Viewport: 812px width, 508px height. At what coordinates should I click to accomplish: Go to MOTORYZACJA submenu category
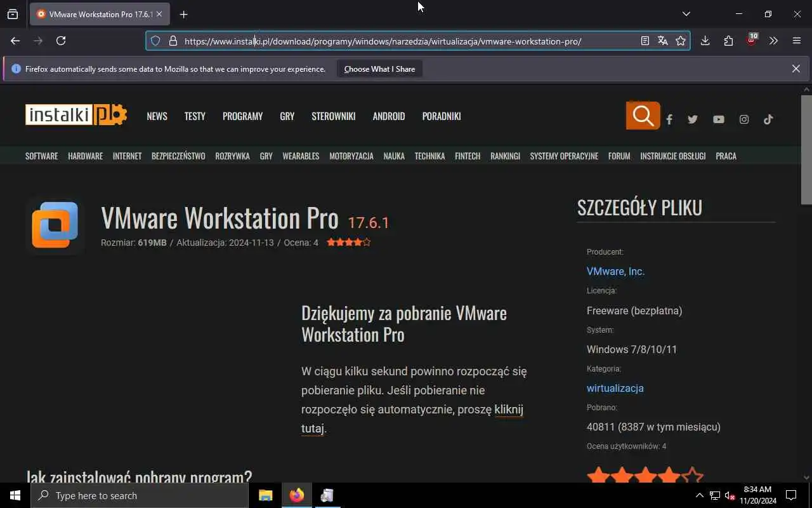[351, 156]
